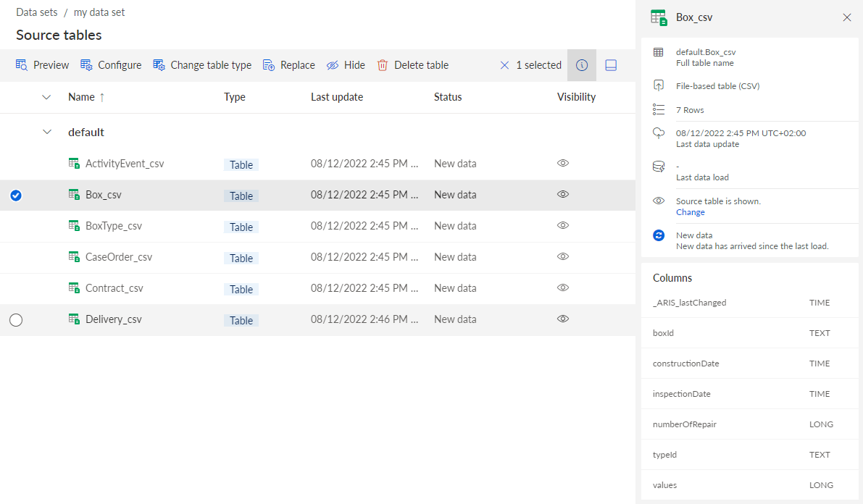This screenshot has width=863, height=504.
Task: Open Configure for the selected table
Action: click(111, 65)
